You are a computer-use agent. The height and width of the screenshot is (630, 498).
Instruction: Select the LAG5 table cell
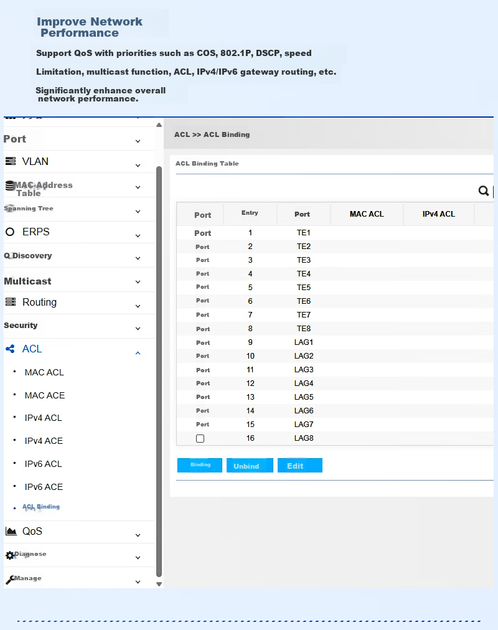(303, 397)
